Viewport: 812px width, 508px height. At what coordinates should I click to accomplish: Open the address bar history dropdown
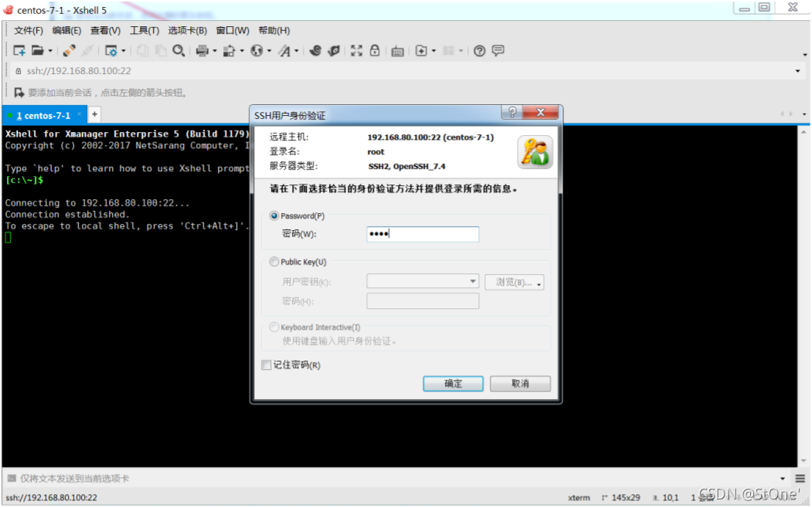[797, 71]
